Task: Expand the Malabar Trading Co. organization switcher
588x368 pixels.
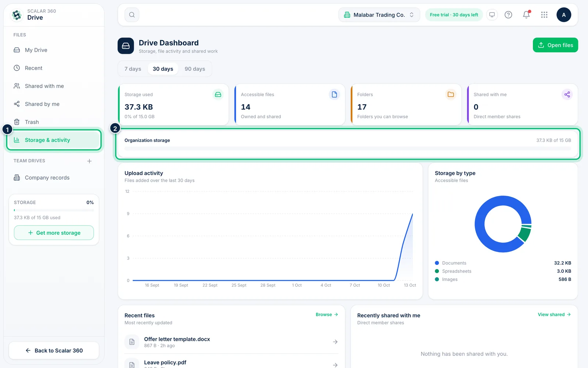Action: tap(379, 15)
